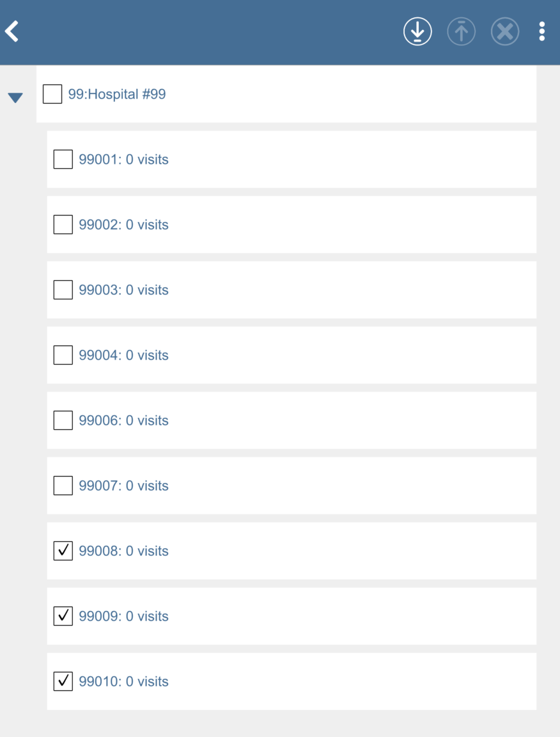Enable the 99002 checkbox

pos(63,225)
